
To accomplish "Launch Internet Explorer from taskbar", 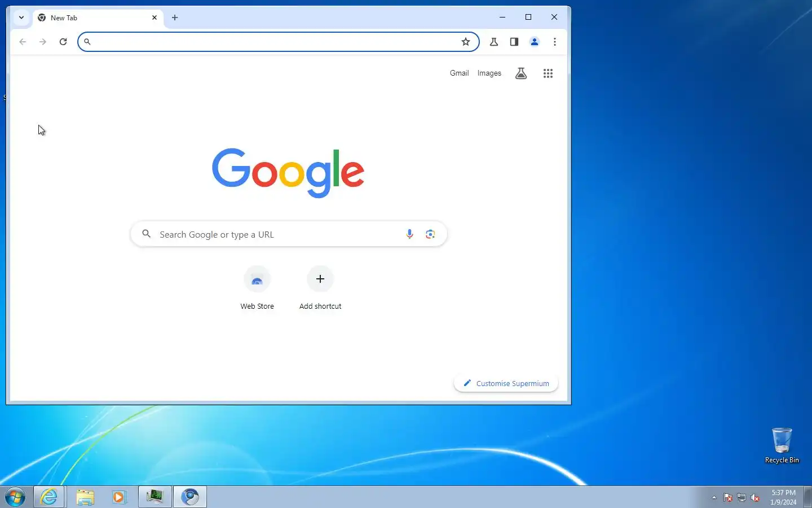I will [49, 497].
